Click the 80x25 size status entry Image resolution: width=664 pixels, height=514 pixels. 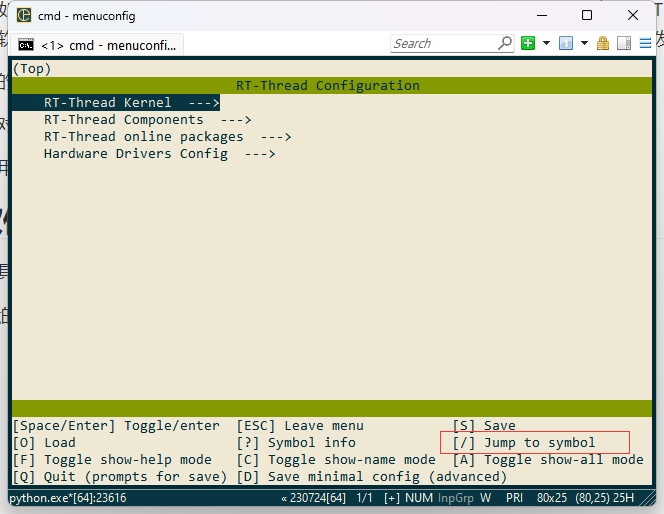(551, 497)
